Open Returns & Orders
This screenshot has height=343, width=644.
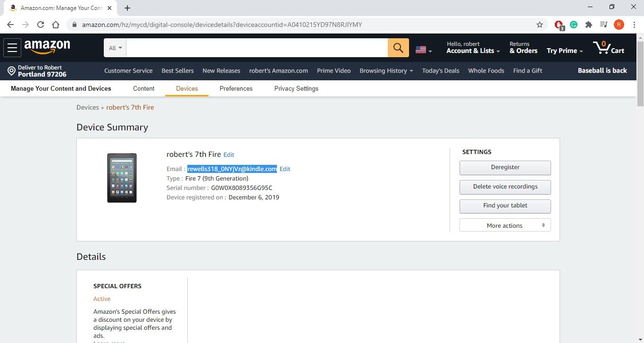coord(523,48)
